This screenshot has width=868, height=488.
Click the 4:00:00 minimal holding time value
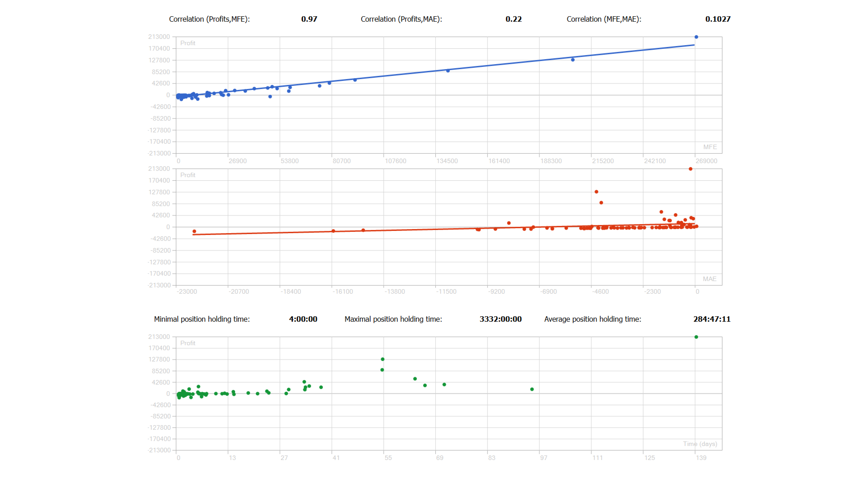[x=303, y=319]
